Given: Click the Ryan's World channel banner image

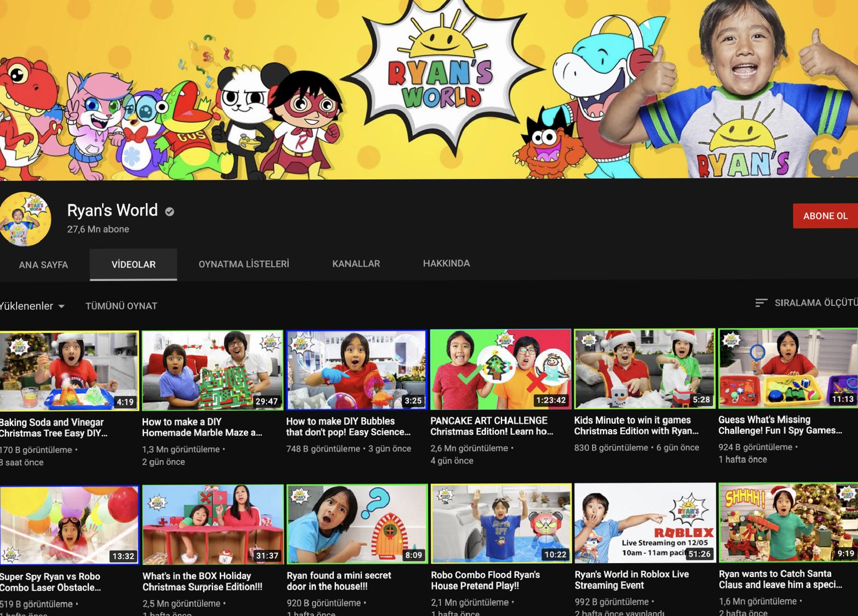Looking at the screenshot, I should 429,89.
